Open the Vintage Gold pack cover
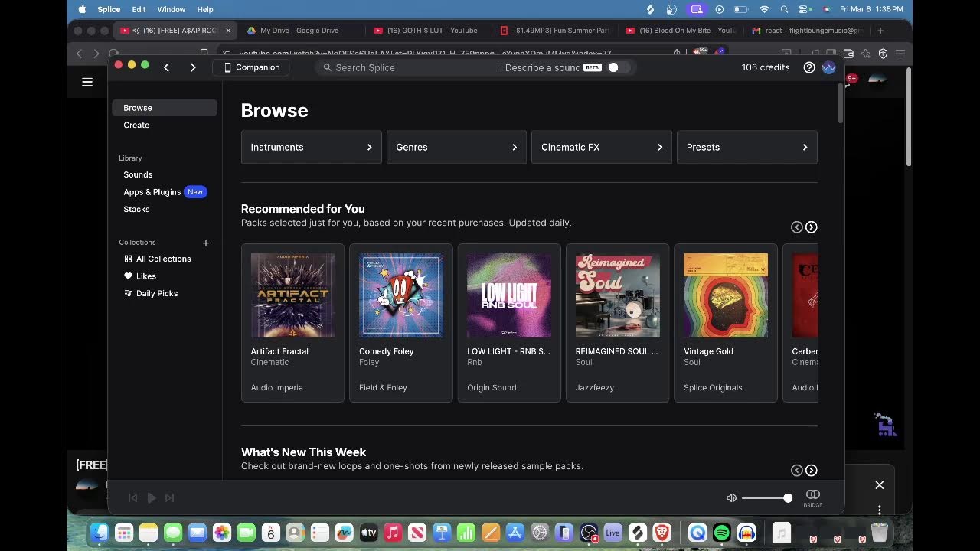This screenshot has width=980, height=551. tap(726, 295)
